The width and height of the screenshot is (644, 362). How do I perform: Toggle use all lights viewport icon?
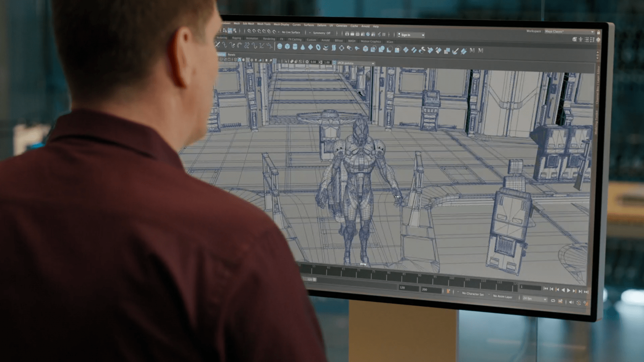[x=256, y=60]
